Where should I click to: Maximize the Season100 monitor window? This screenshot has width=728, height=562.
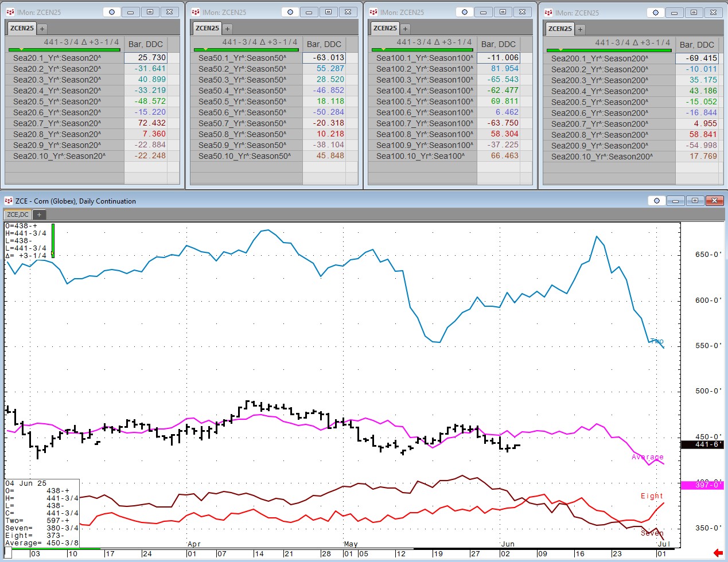(x=503, y=12)
